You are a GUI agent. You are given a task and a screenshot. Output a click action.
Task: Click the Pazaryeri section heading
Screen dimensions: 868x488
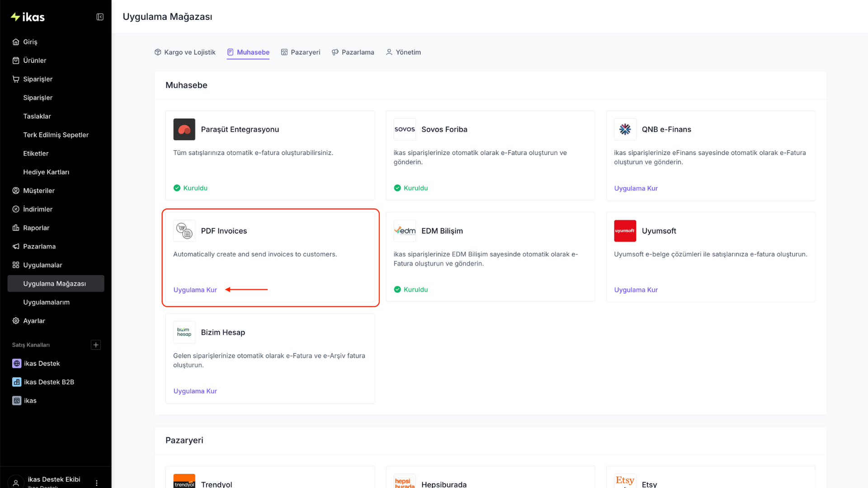(x=184, y=440)
